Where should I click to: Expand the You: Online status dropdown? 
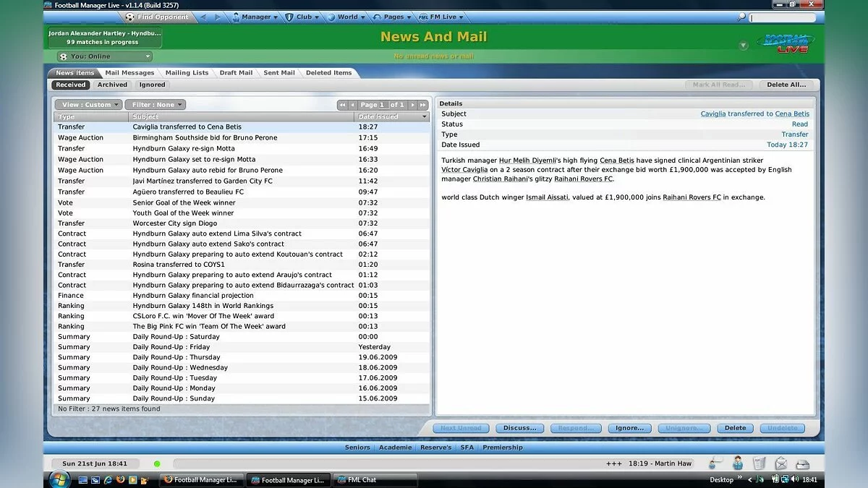[x=105, y=56]
